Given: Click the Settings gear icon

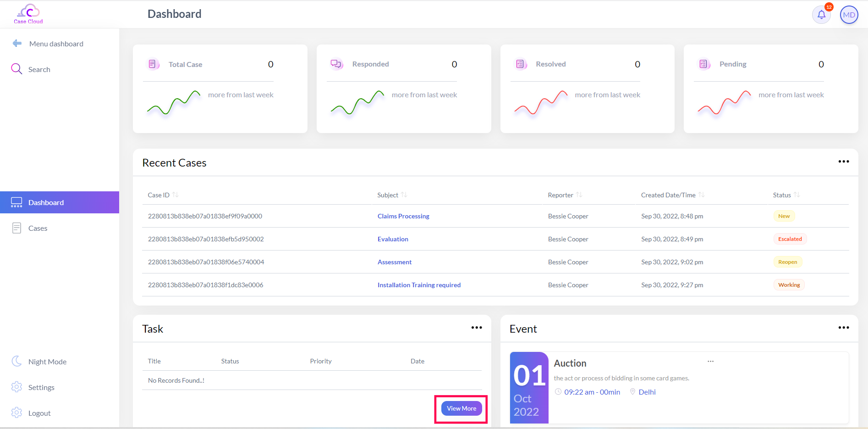Looking at the screenshot, I should (x=16, y=387).
